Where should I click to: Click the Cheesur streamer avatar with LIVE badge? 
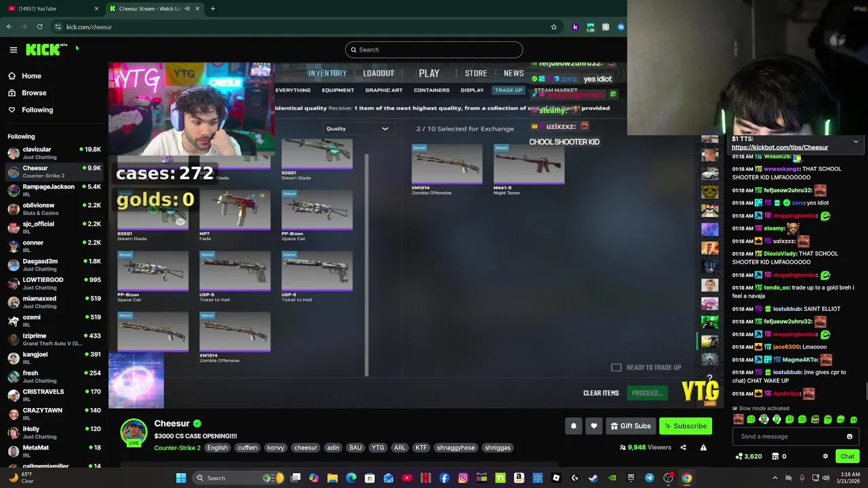pos(134,432)
